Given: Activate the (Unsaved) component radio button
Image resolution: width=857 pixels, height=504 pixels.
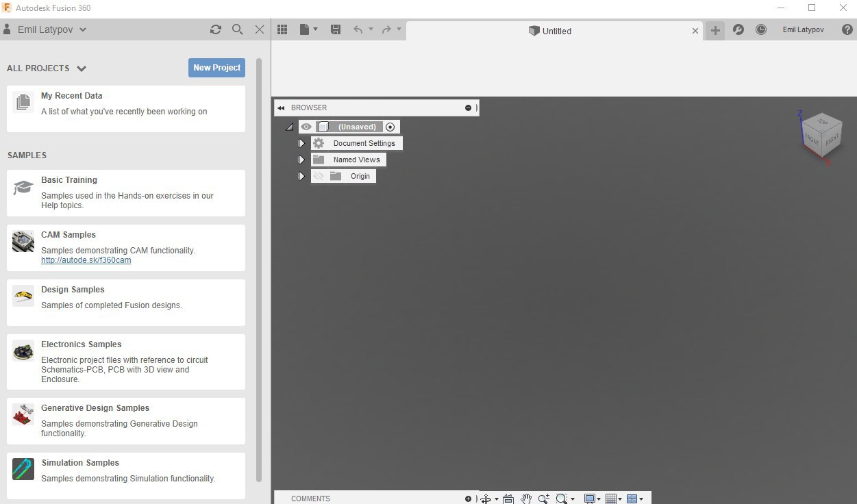Looking at the screenshot, I should point(390,127).
